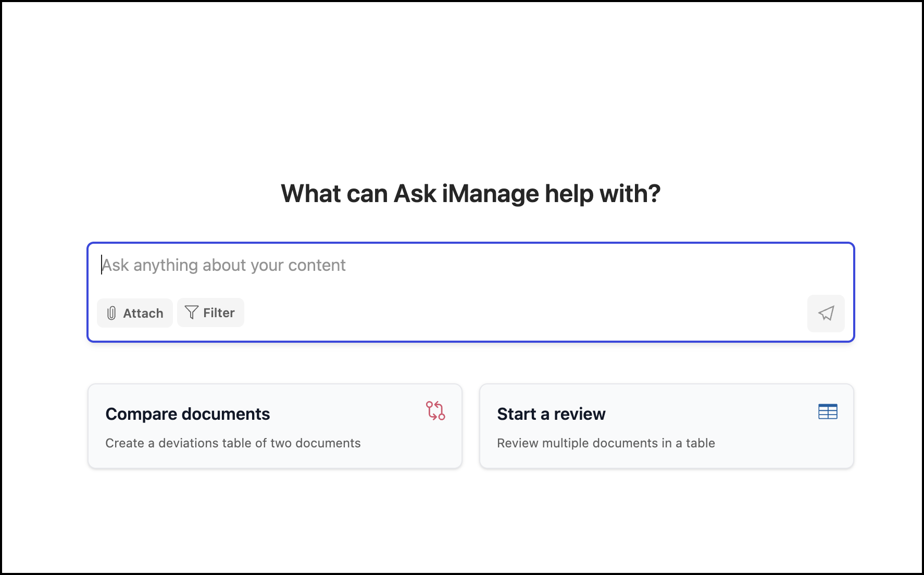Click the red compare arrows icon

click(x=435, y=411)
